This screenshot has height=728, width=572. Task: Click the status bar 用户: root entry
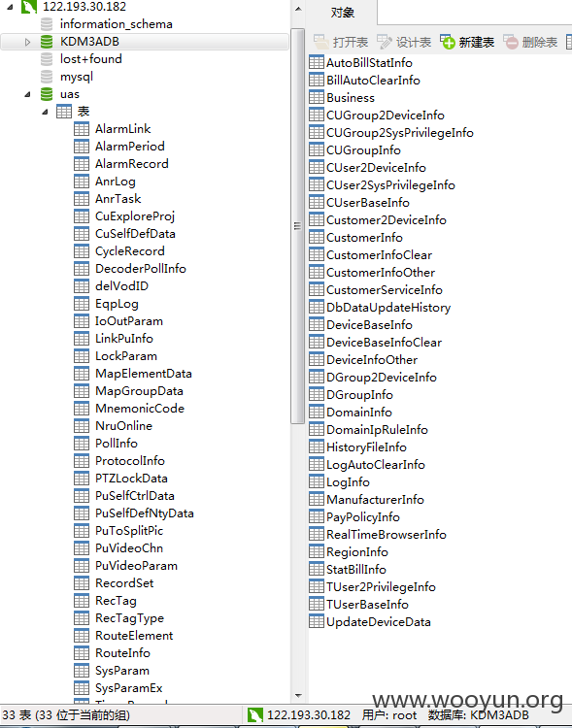pyautogui.click(x=389, y=715)
